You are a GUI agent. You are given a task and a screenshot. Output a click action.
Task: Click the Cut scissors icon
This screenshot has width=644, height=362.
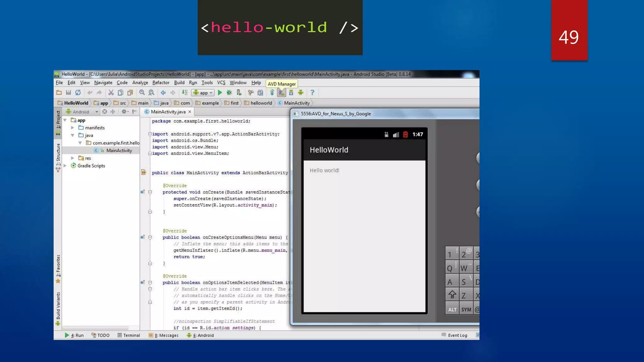tap(111, 93)
